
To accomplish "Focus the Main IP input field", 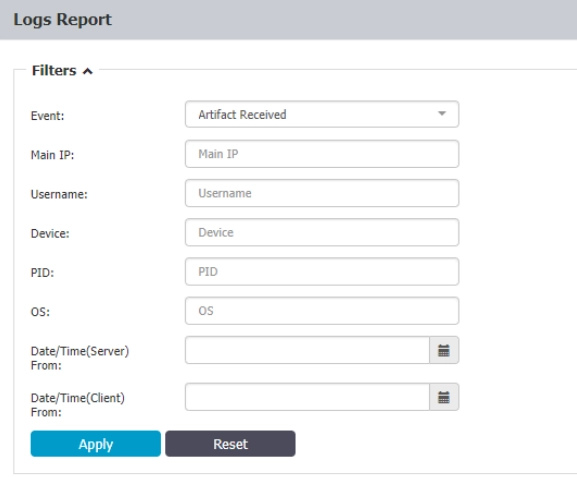I will pyautogui.click(x=322, y=154).
